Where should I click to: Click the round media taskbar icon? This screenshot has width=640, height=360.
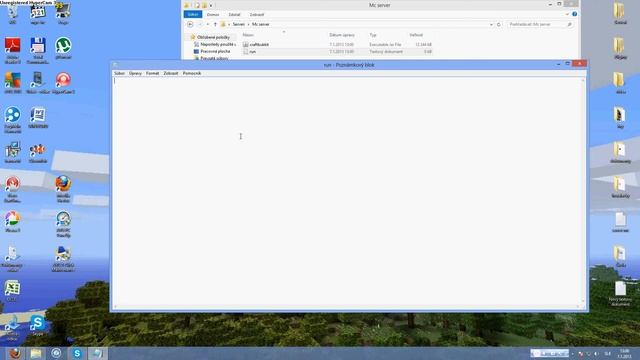point(56,353)
